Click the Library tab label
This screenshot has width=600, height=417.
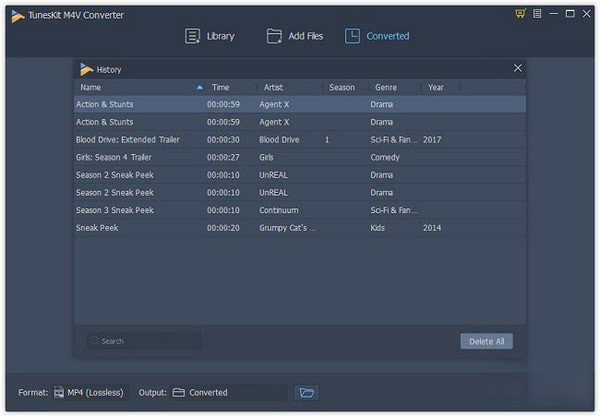click(221, 36)
